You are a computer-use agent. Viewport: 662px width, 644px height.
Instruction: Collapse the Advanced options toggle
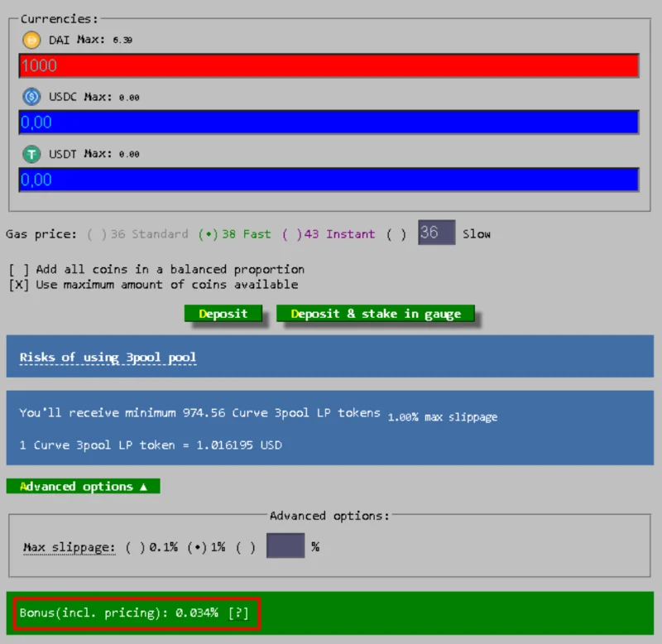tap(84, 487)
